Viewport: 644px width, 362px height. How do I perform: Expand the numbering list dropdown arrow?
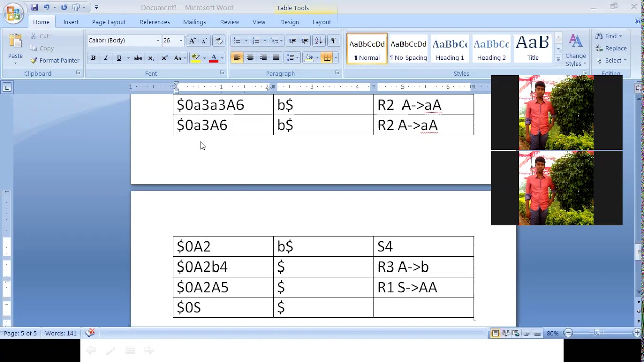(265, 41)
